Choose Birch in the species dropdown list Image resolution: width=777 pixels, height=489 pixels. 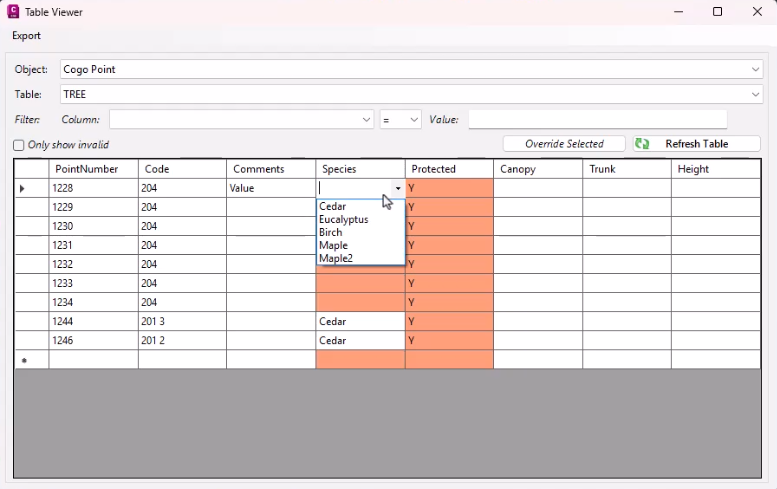pos(331,233)
